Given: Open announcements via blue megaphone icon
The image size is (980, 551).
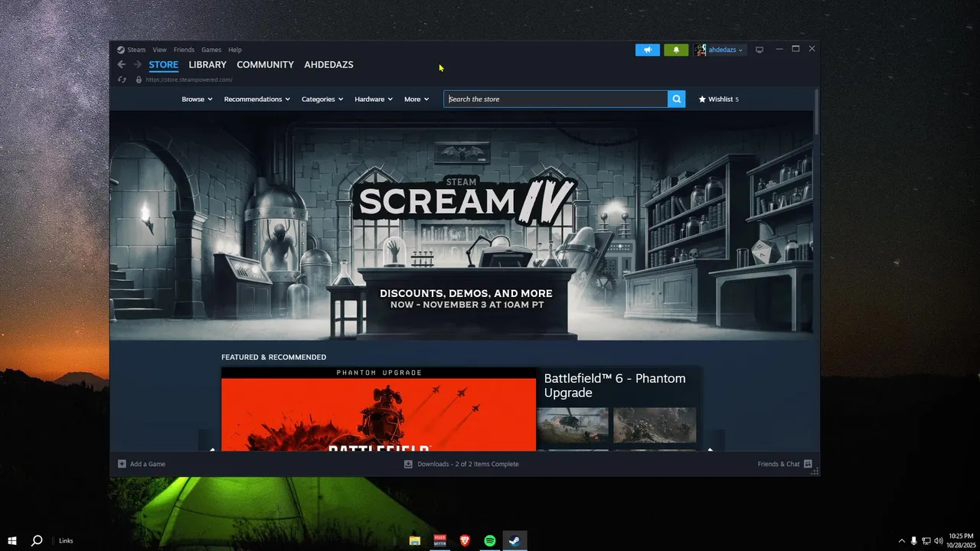Looking at the screenshot, I should click(648, 50).
